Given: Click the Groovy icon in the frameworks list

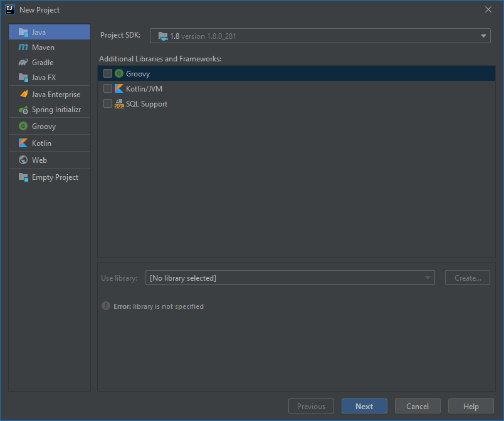Looking at the screenshot, I should coord(119,73).
